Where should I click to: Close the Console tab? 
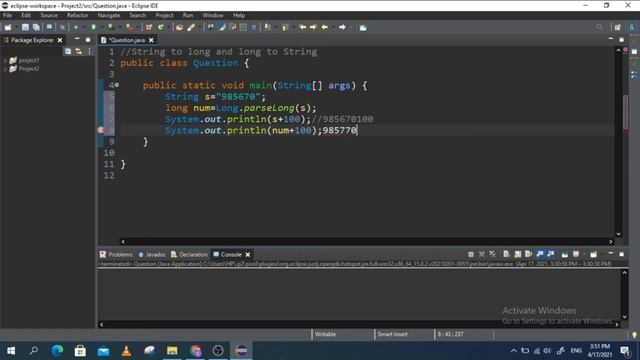tap(248, 255)
